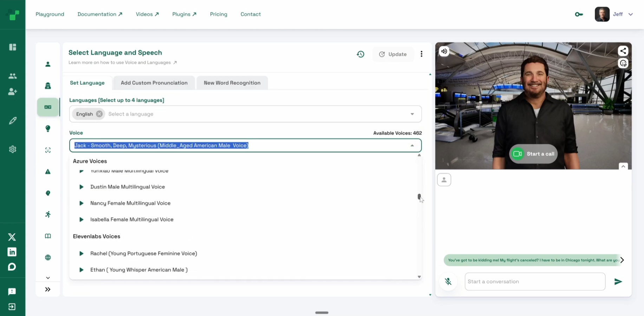The image size is (644, 316).
Task: Expand more sidebar items with the down chevron
Action: click(48, 278)
